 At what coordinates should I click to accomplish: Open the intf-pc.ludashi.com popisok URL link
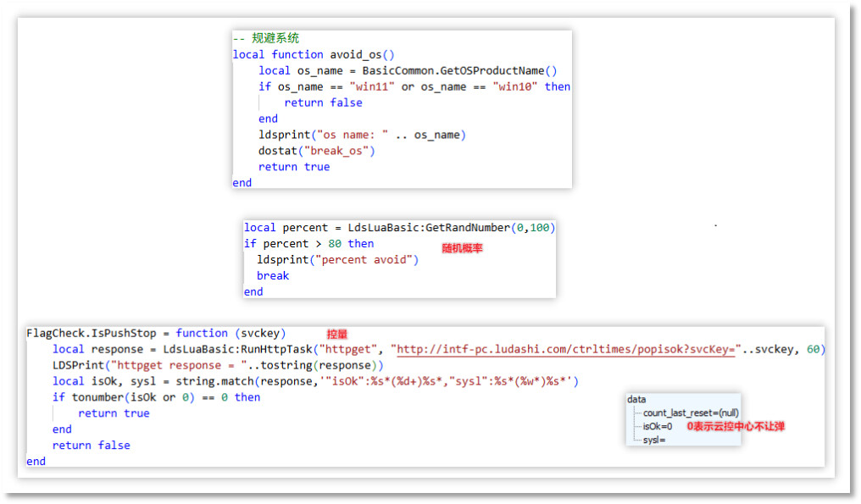click(566, 349)
